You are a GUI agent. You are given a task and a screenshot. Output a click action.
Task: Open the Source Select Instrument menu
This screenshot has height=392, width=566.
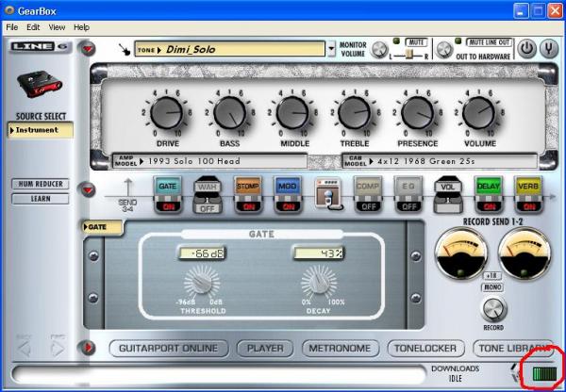(41, 130)
